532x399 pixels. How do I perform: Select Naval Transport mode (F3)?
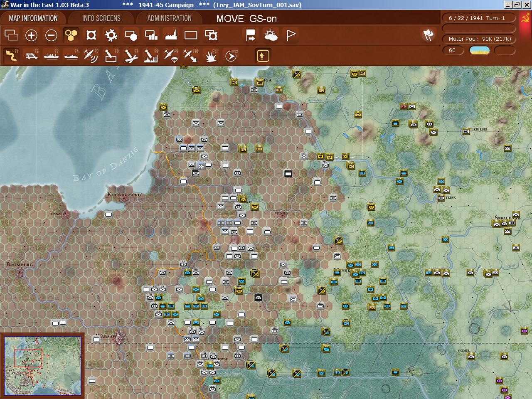coord(51,56)
